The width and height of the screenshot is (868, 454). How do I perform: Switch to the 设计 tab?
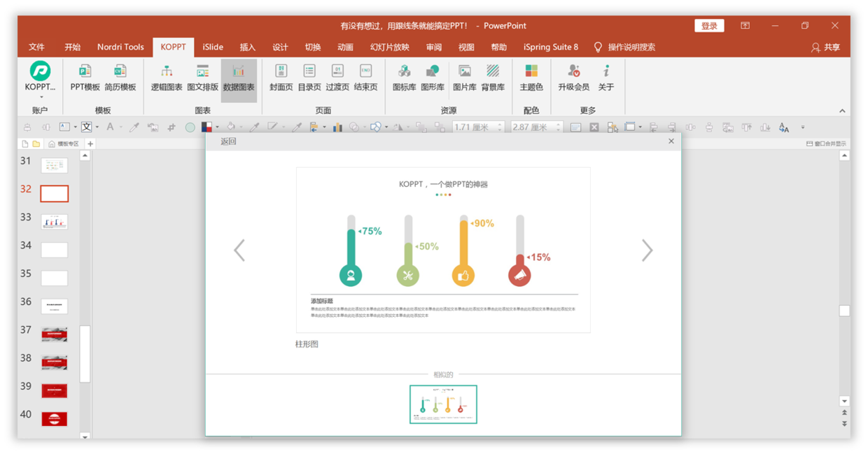(x=280, y=47)
